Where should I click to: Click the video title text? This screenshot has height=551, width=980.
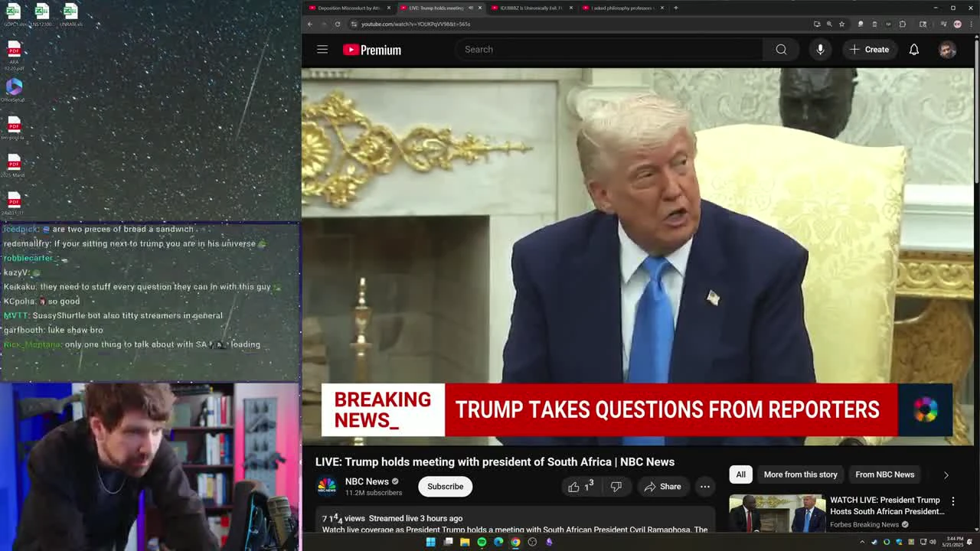[495, 461]
